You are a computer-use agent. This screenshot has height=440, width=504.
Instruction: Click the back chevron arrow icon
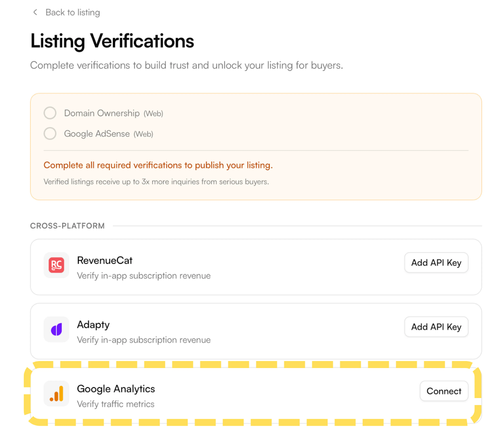click(x=35, y=12)
